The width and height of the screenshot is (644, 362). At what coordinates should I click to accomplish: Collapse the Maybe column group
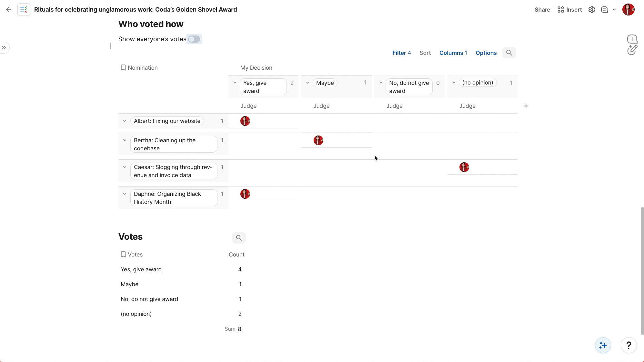308,83
